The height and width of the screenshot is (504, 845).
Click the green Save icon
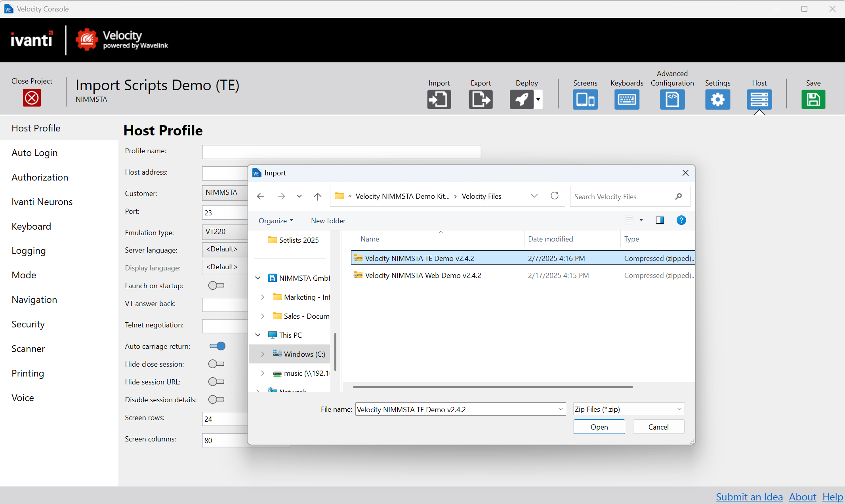pyautogui.click(x=813, y=99)
